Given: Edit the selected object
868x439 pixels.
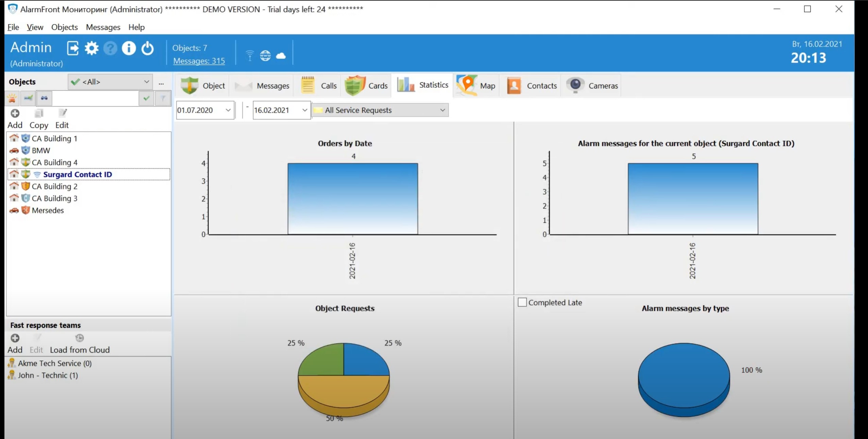Looking at the screenshot, I should [62, 119].
